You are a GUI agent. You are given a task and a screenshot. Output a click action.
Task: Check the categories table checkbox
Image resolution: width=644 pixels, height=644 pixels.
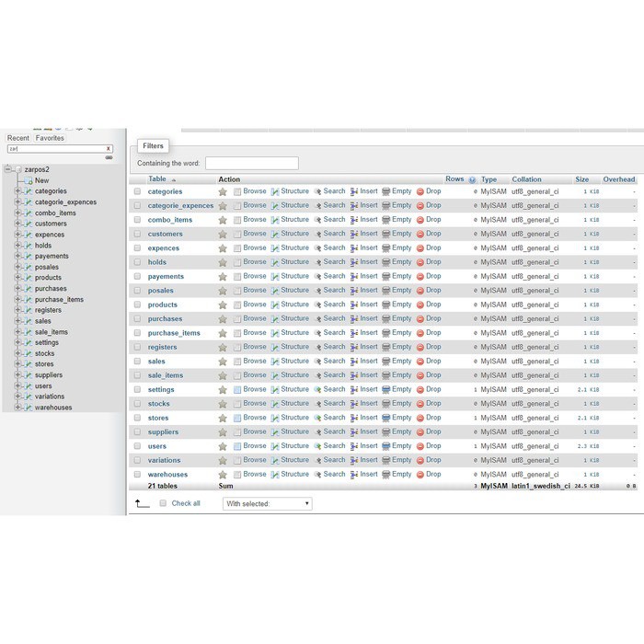pyautogui.click(x=138, y=191)
